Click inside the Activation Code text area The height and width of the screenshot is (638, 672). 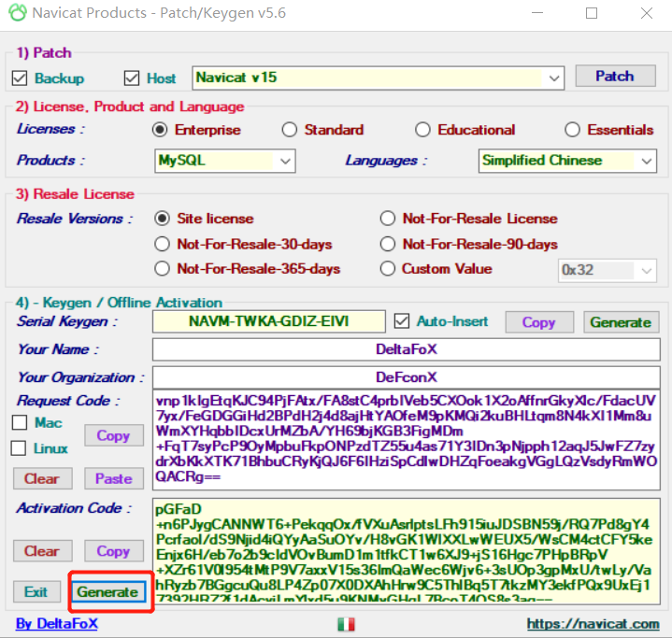[407, 551]
